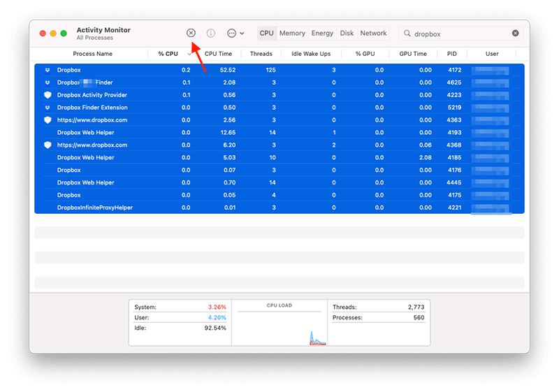Image resolution: width=559 pixels, height=392 pixels.
Task: Select the Dropbox Finder Extension process name
Action: 92,108
